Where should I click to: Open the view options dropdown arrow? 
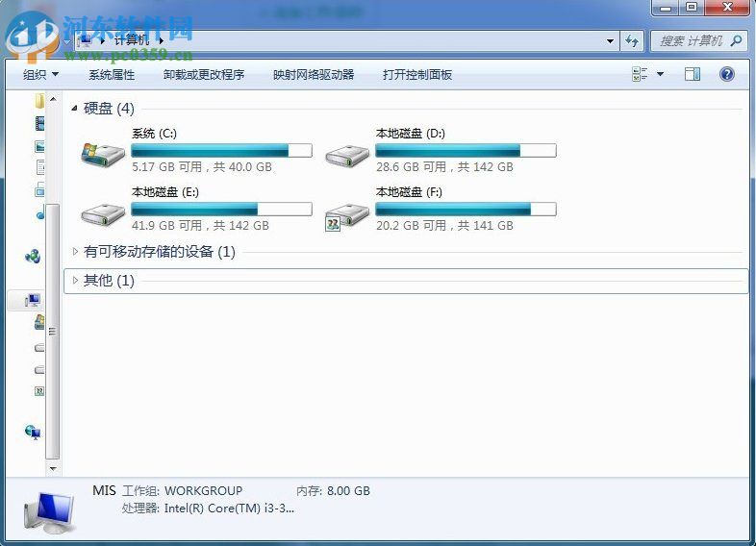coord(660,74)
